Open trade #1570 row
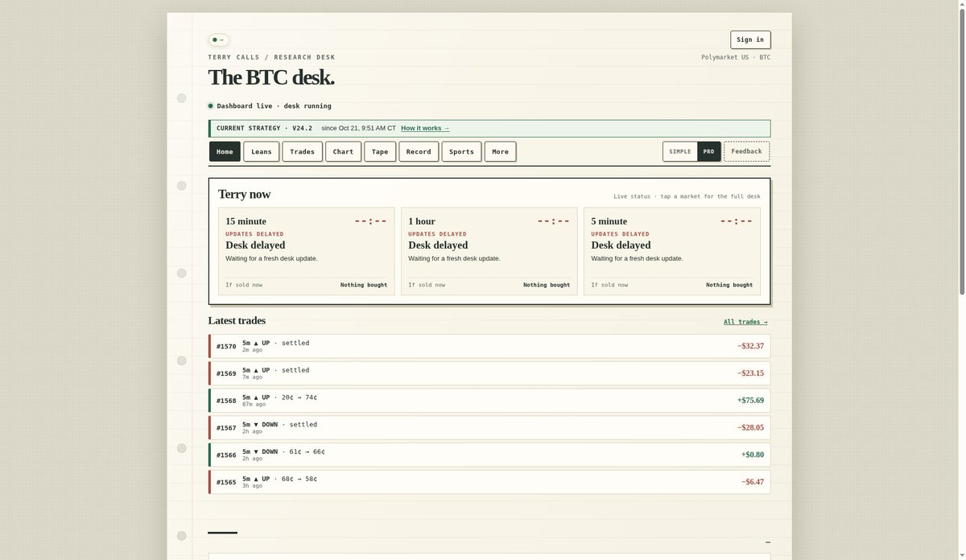 point(489,346)
